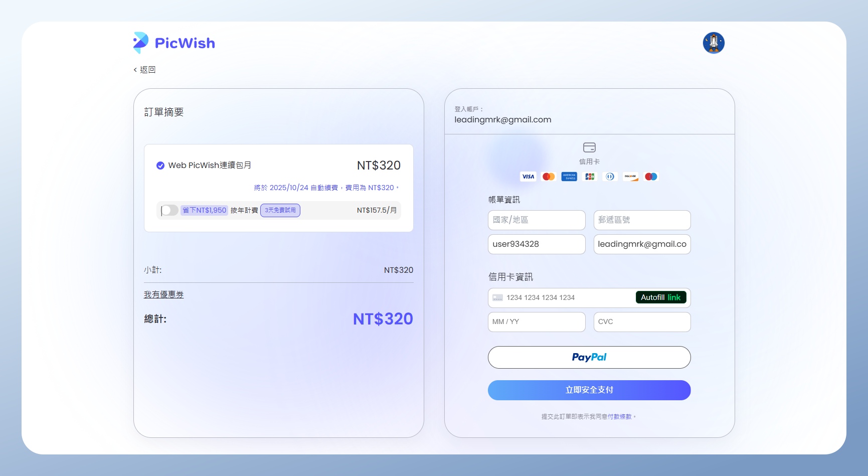Click the 立即安全支付 pay now button
Screen dimensions: 868x476
[x=589, y=390]
